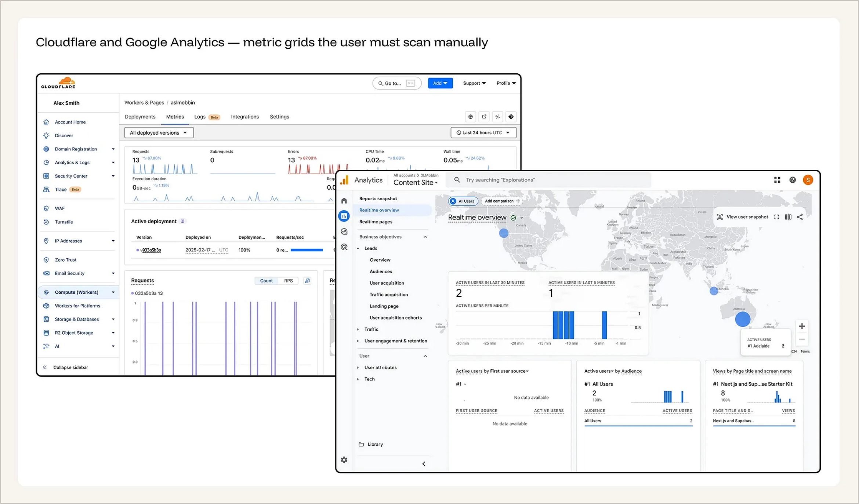Open User acquisition report

(x=387, y=283)
